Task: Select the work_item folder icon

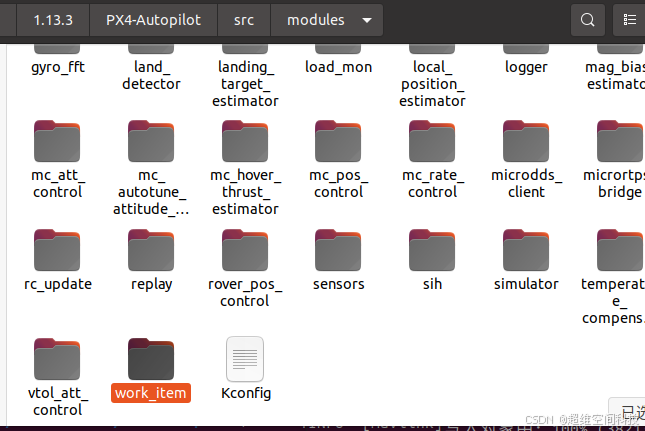Action: [151, 359]
